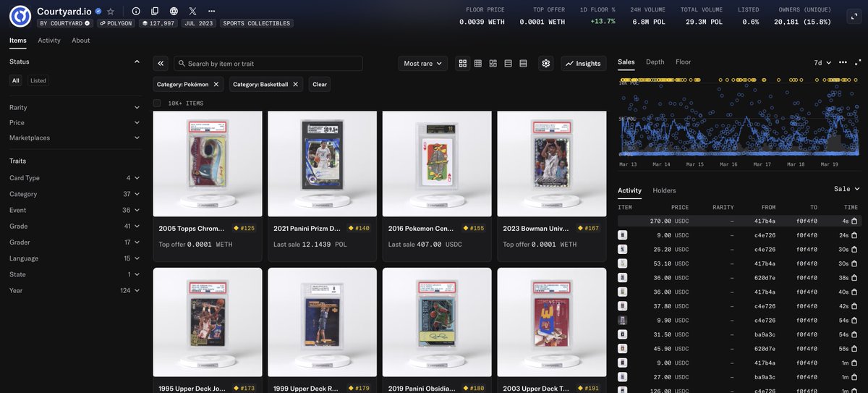868x393 pixels.
Task: Toggle the stats panel layout icon
Action: click(x=853, y=16)
